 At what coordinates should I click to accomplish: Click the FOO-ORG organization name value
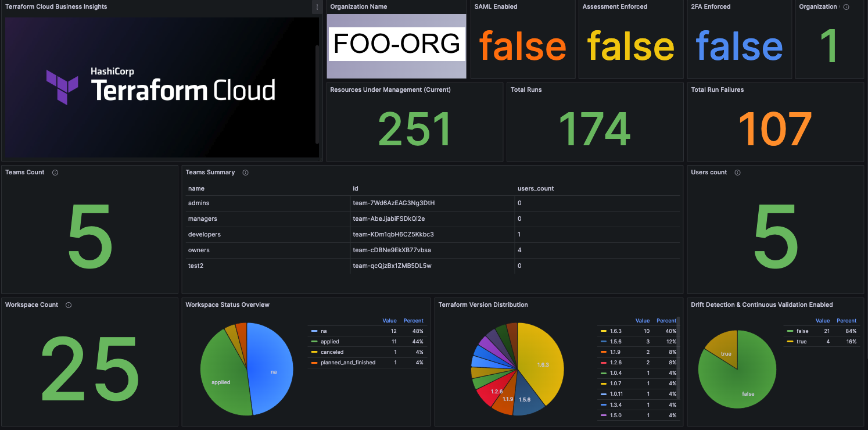pos(397,44)
